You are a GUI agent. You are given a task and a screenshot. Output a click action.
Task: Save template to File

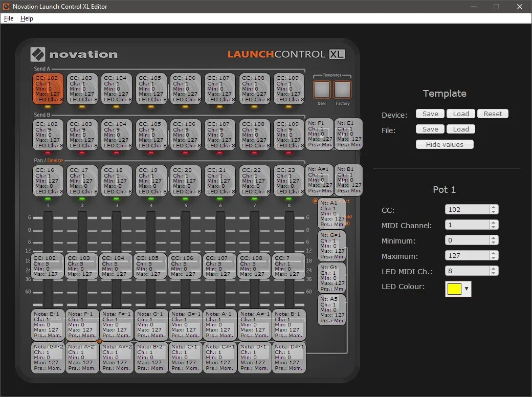(430, 129)
